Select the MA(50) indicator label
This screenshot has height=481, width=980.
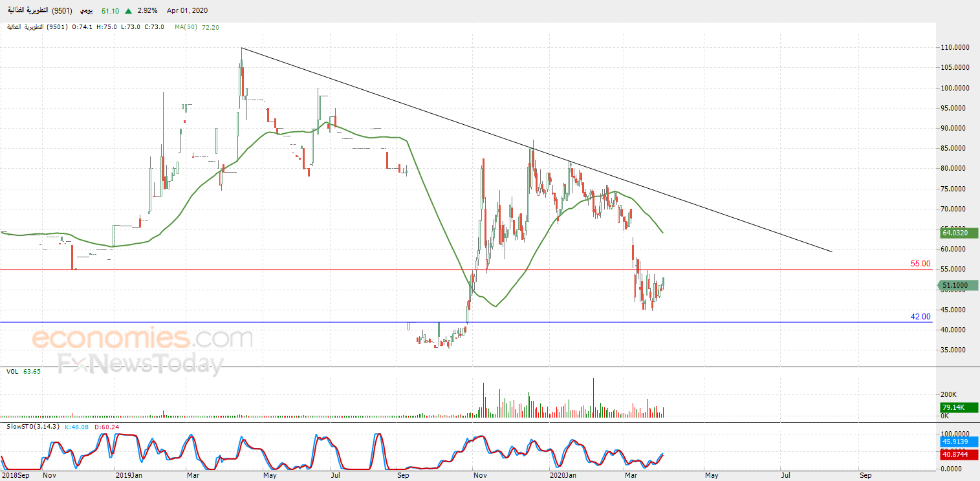[186, 27]
